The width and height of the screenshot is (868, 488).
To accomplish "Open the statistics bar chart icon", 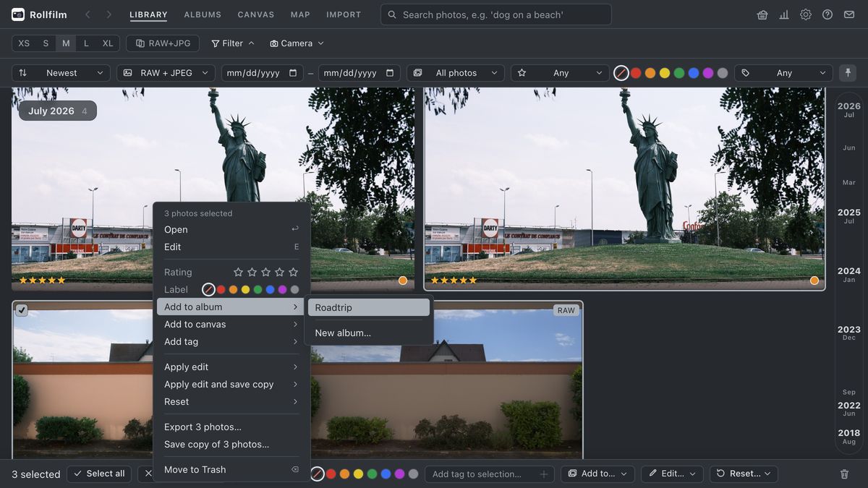I will click(784, 14).
